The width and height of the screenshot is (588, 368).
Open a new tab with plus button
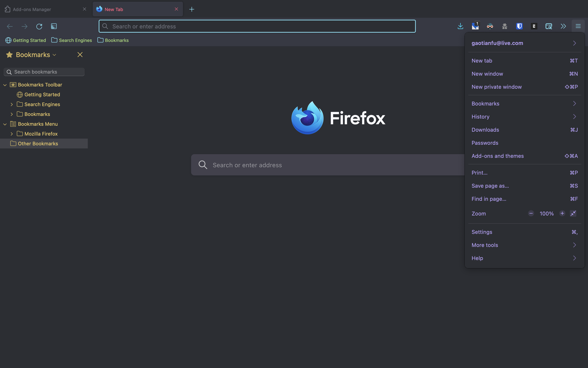point(192,9)
